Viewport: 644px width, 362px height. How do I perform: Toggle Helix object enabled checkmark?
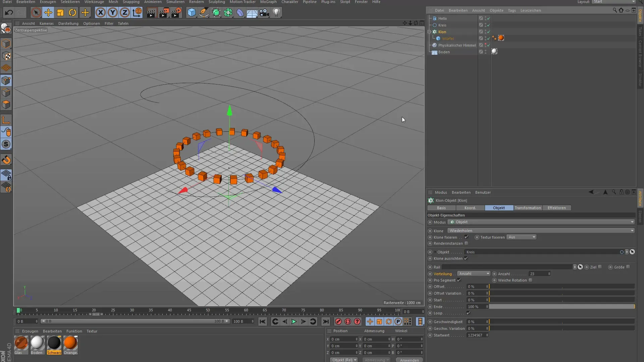[488, 18]
